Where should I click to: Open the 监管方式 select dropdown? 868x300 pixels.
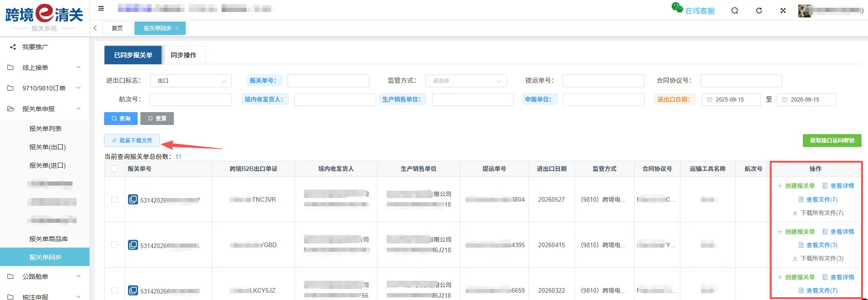point(466,81)
